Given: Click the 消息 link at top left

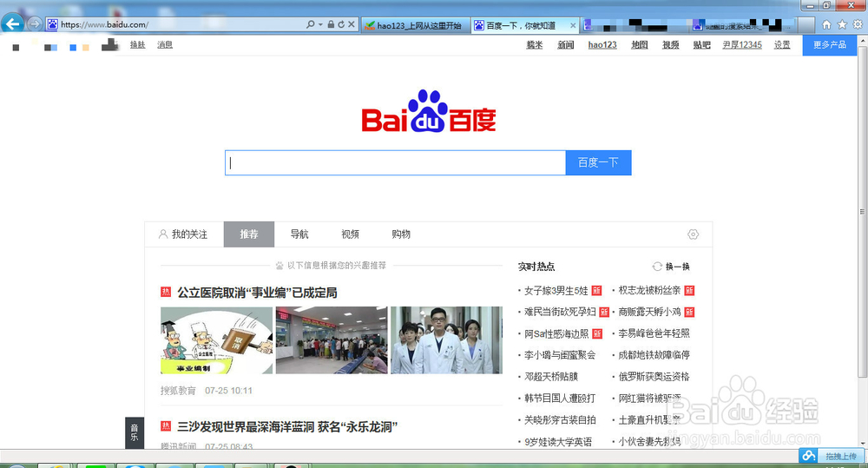Looking at the screenshot, I should tap(164, 45).
